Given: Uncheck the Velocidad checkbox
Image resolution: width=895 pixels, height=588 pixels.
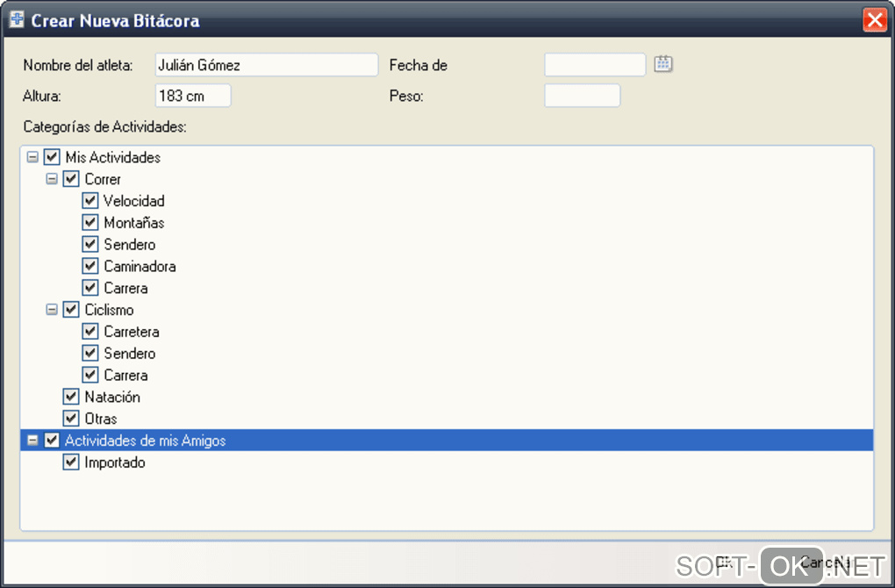Looking at the screenshot, I should 90,200.
